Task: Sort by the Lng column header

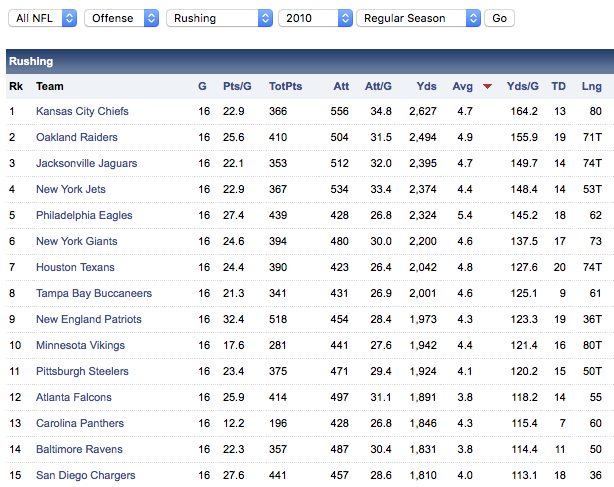Action: [x=591, y=86]
